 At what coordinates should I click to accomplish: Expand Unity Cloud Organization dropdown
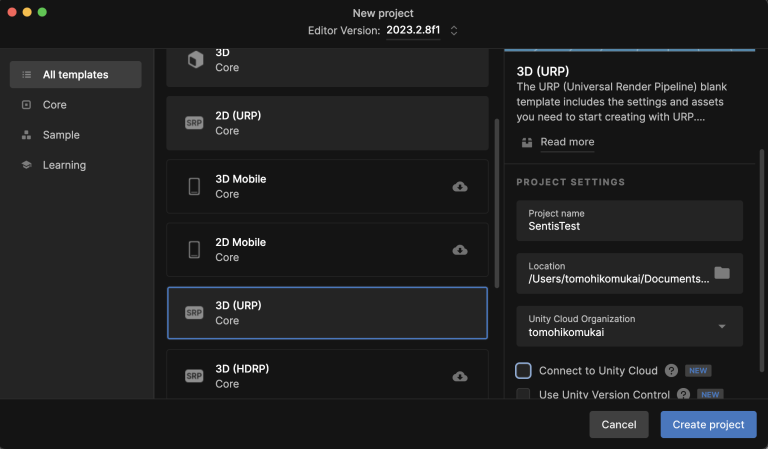[722, 326]
